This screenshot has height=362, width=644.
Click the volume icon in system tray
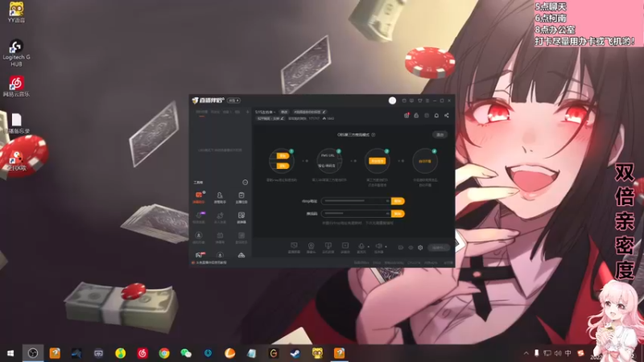[557, 353]
